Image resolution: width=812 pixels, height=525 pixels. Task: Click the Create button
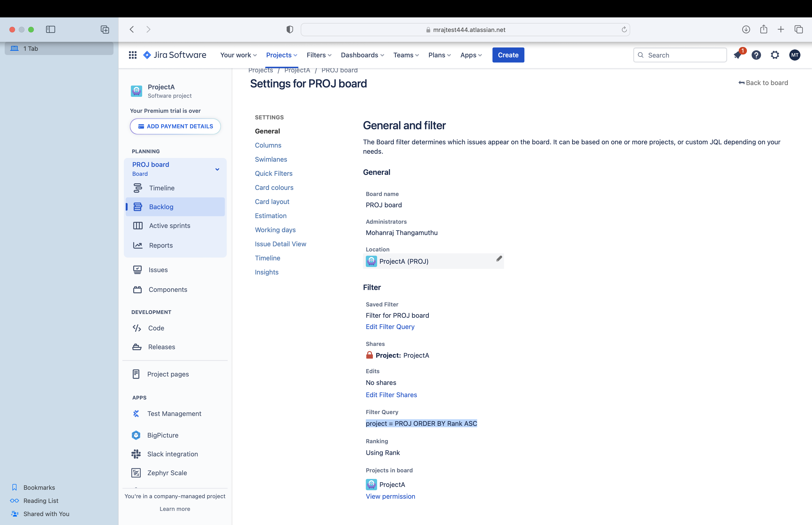(508, 55)
